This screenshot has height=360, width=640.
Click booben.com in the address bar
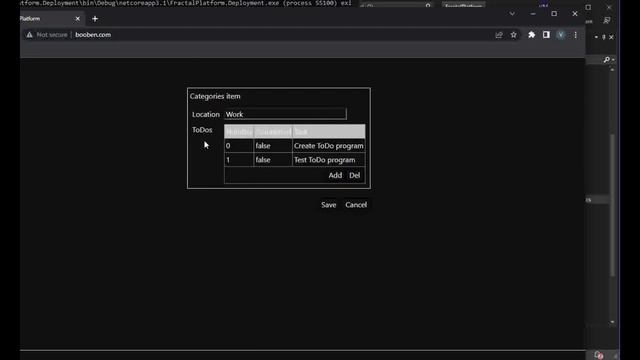(x=93, y=35)
